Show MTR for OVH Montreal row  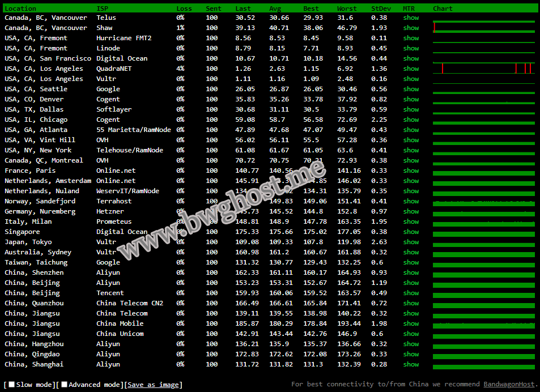[411, 160]
